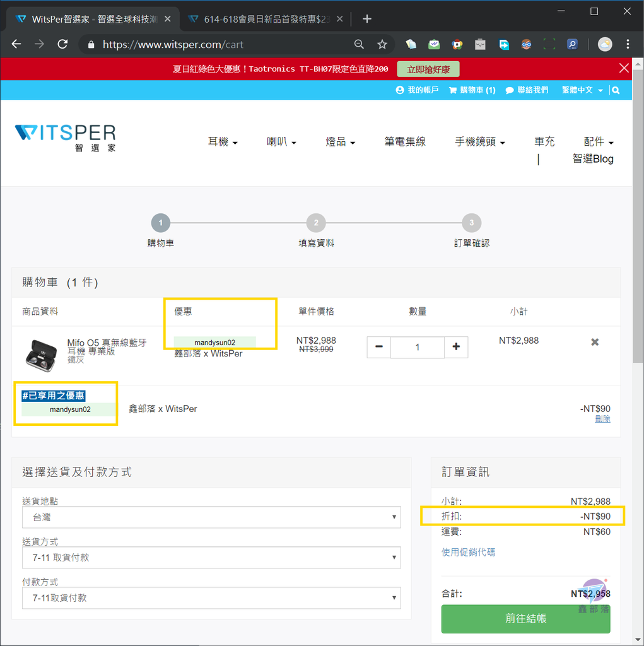Close the 614-618會員日 tab
This screenshot has height=646, width=644.
[339, 19]
